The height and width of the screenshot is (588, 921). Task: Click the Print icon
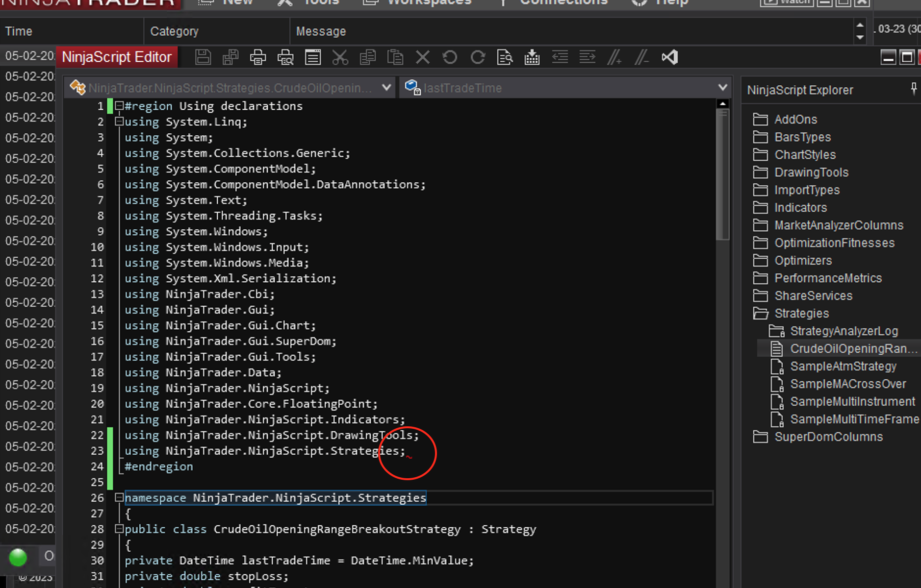[258, 57]
